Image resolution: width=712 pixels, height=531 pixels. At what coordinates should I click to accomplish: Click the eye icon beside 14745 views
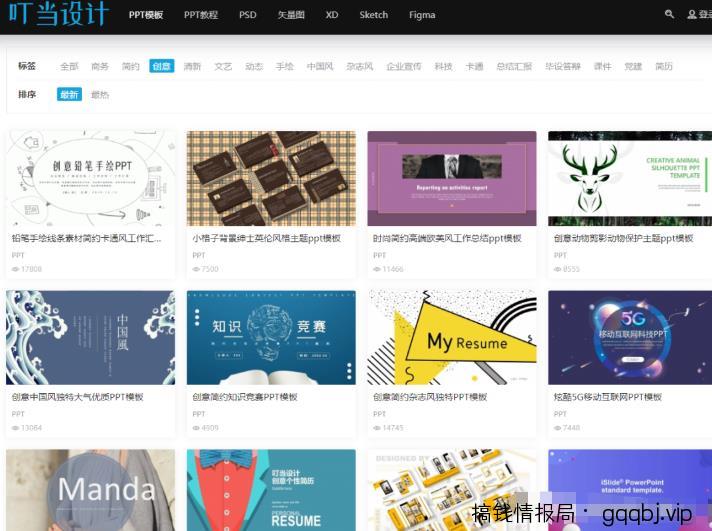(x=378, y=428)
